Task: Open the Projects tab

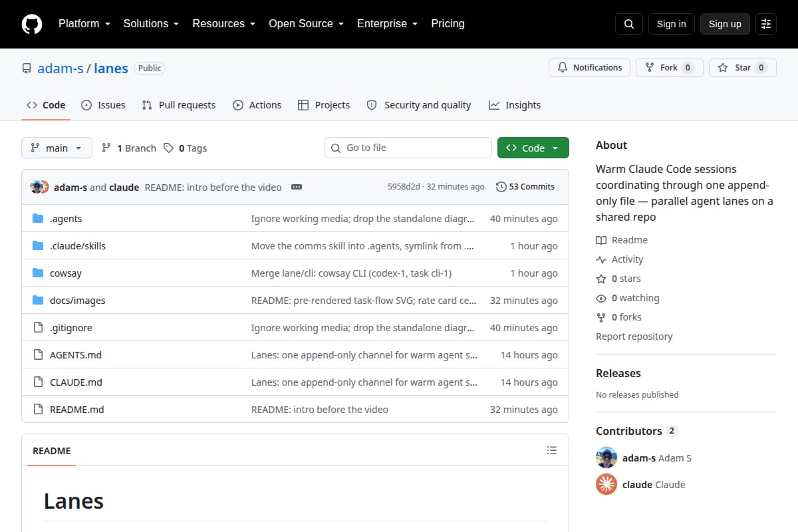Action: point(324,105)
